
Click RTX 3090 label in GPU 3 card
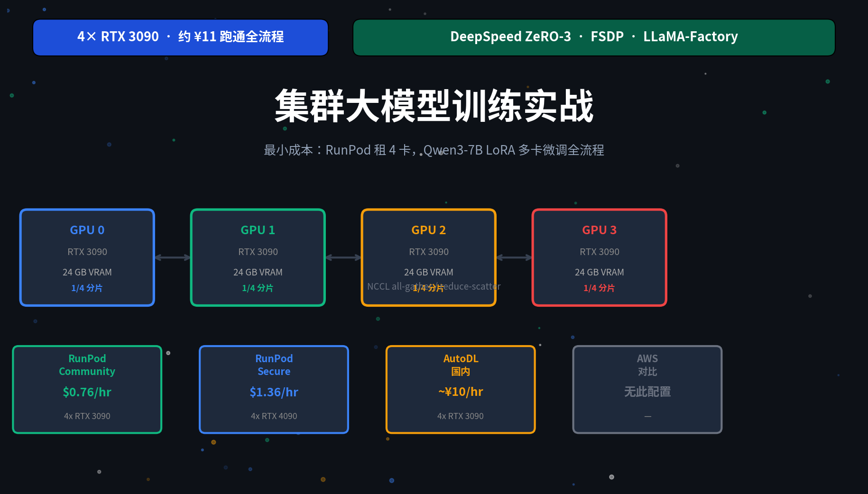click(600, 252)
